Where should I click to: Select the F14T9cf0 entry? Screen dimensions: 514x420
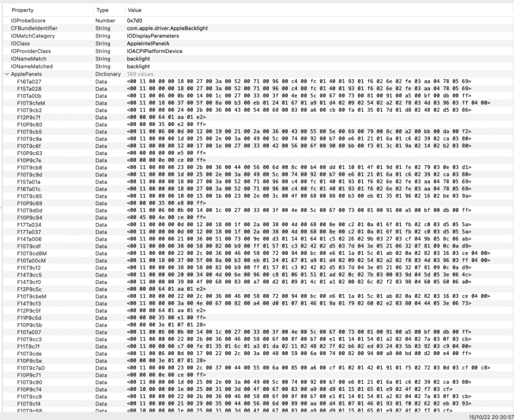pyautogui.click(x=29, y=282)
